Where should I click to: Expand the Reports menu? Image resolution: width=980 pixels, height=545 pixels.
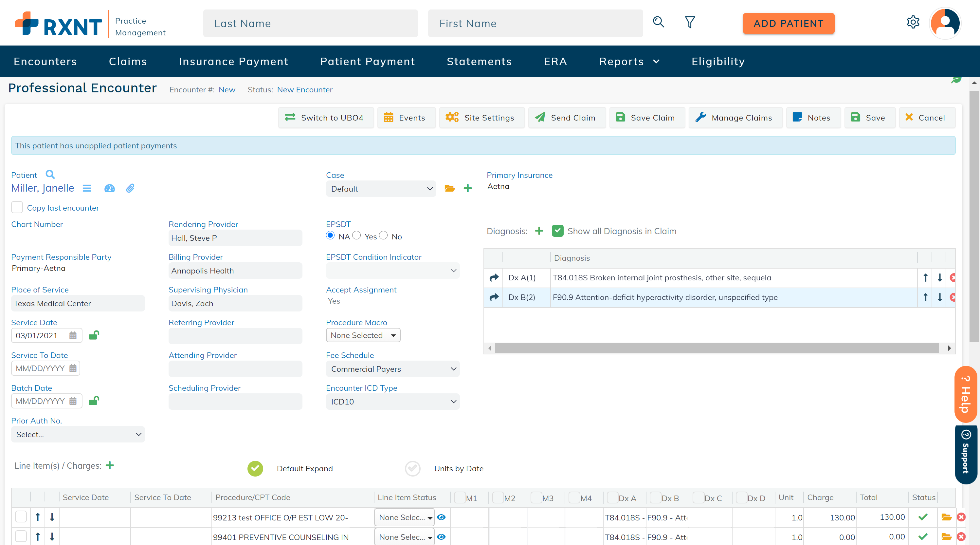point(629,61)
